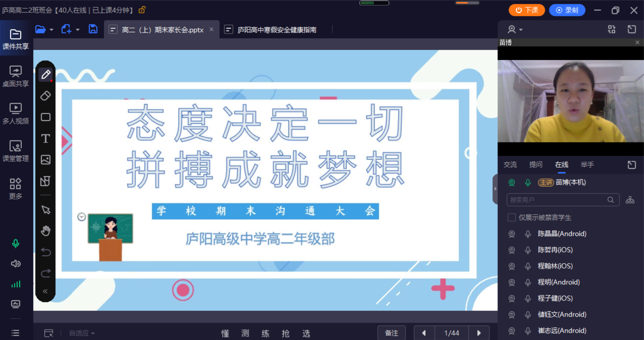This screenshot has width=644, height=340.
Task: Collapse the drawing toolbar with double chevron
Action: [x=45, y=291]
